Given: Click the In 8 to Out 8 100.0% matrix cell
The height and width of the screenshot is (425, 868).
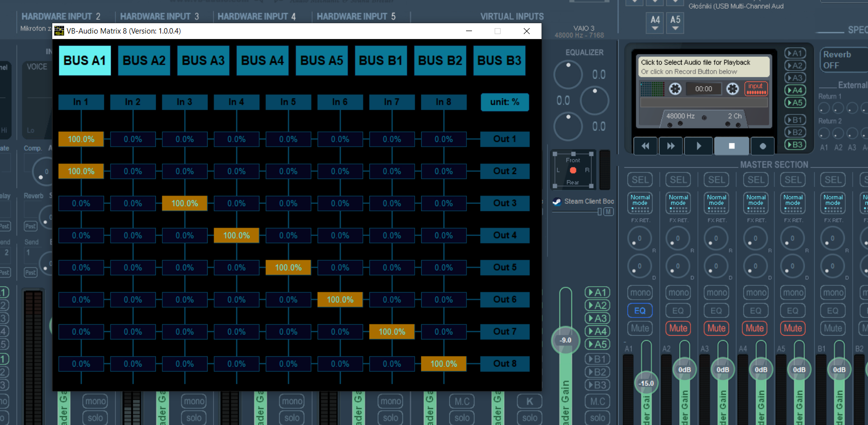Looking at the screenshot, I should point(444,364).
